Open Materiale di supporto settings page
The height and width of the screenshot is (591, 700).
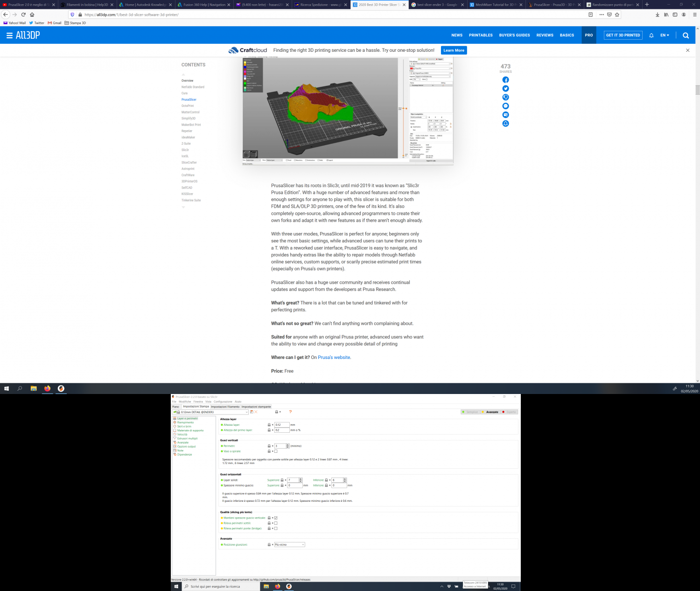click(x=190, y=430)
